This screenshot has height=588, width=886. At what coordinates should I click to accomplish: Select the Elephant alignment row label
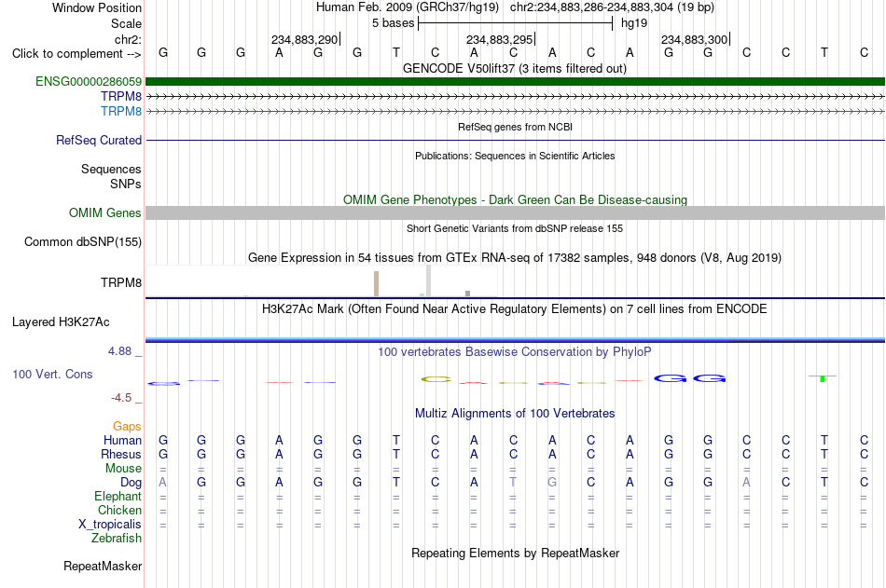tap(118, 497)
